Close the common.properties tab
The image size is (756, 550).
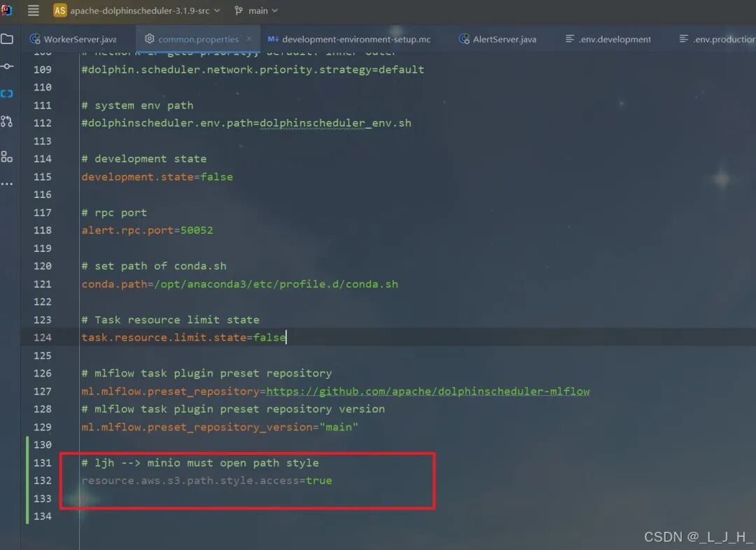248,38
